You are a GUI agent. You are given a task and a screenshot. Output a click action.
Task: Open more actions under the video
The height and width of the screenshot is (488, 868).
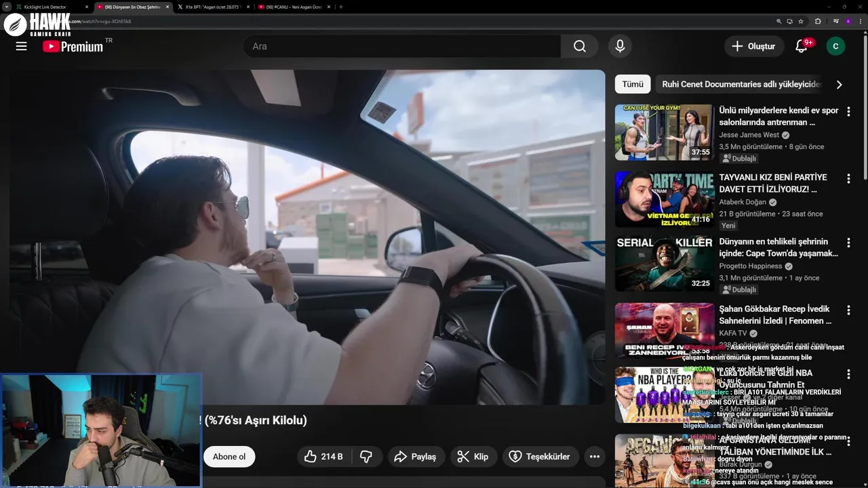[594, 456]
